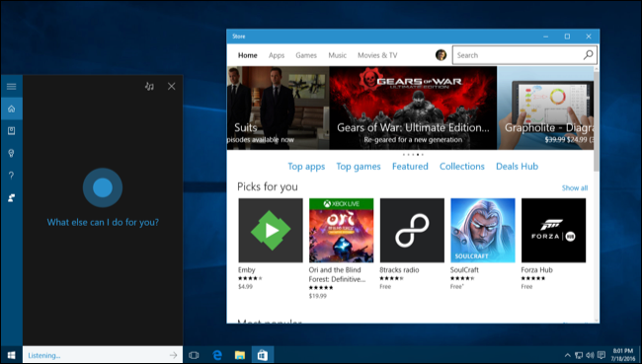Show hidden system tray icons
The image size is (642, 364).
pyautogui.click(x=568, y=355)
